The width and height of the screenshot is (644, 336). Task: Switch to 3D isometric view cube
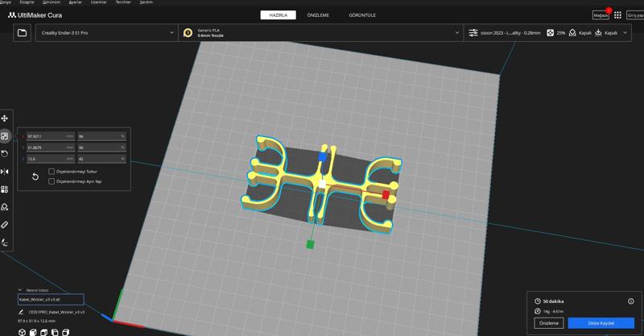[23, 332]
